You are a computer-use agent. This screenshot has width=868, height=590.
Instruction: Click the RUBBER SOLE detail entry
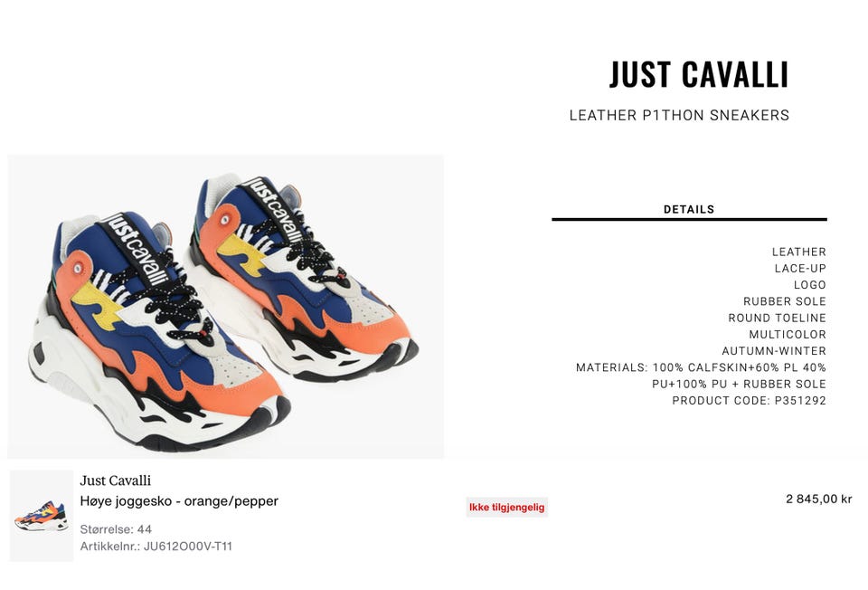(x=785, y=301)
